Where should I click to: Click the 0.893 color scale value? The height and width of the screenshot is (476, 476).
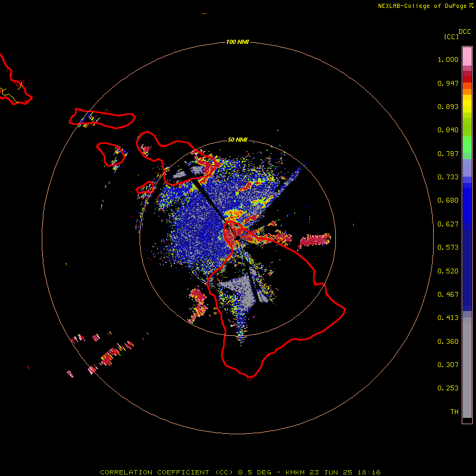[x=448, y=106]
